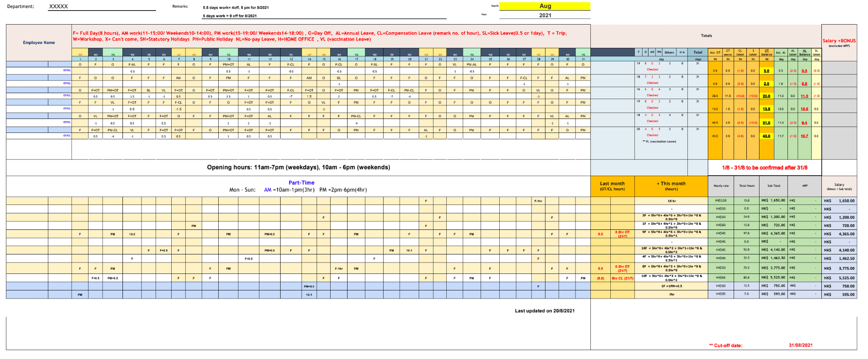The height and width of the screenshot is (359, 868).
Task: Select the '1F +1PM+0.5' cell
Action: (x=671, y=286)
